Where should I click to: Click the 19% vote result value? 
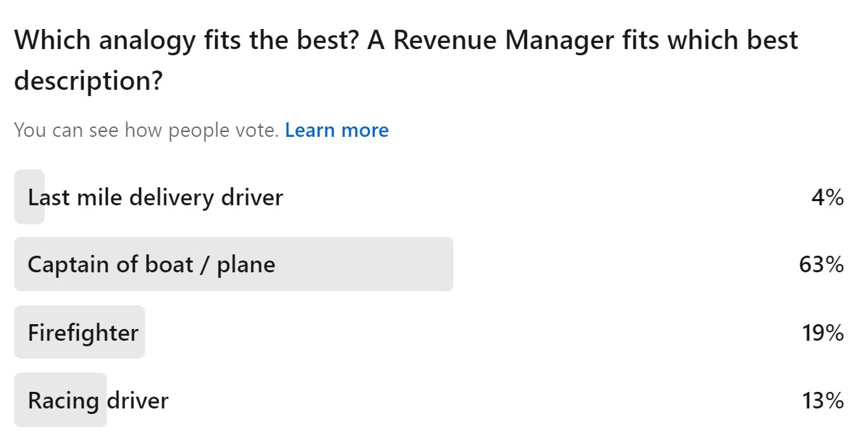(822, 333)
